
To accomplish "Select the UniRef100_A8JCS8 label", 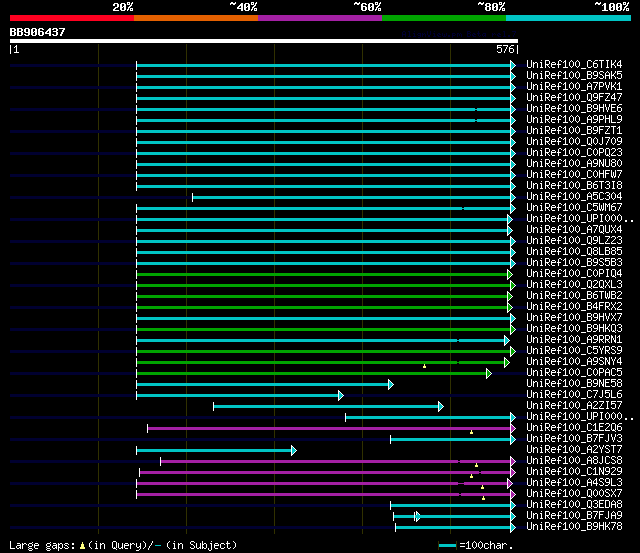I will [574, 461].
